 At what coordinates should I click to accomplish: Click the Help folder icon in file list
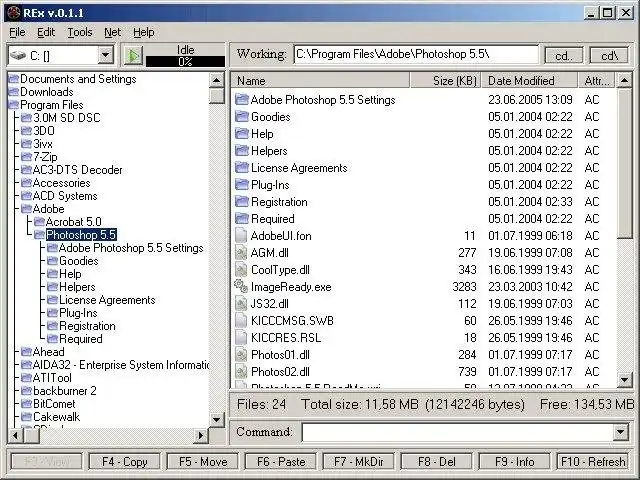[x=242, y=133]
